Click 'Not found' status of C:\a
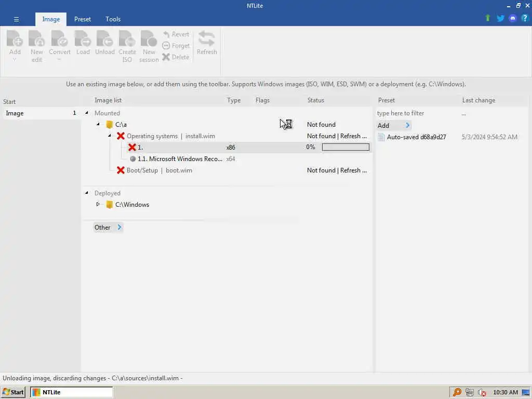 tap(321, 125)
